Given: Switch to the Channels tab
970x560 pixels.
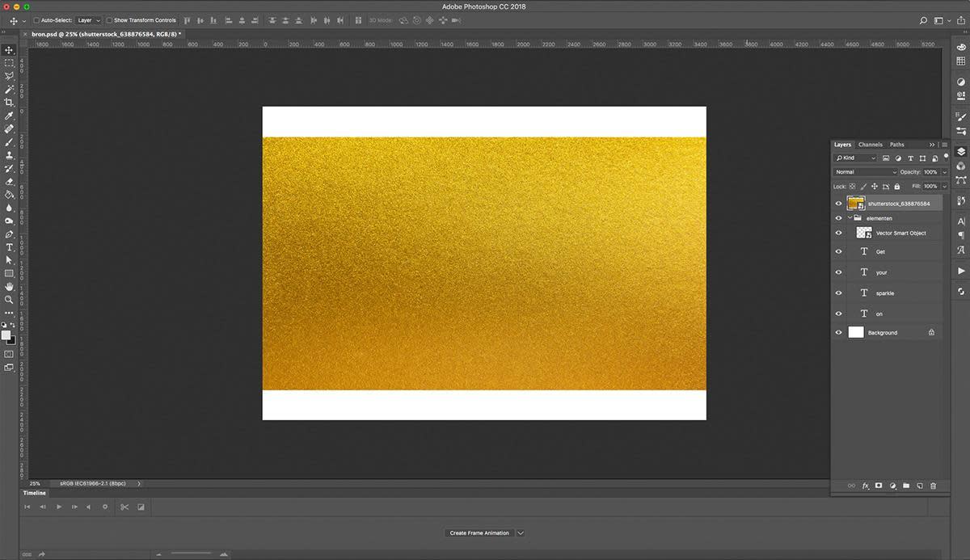Looking at the screenshot, I should click(871, 144).
